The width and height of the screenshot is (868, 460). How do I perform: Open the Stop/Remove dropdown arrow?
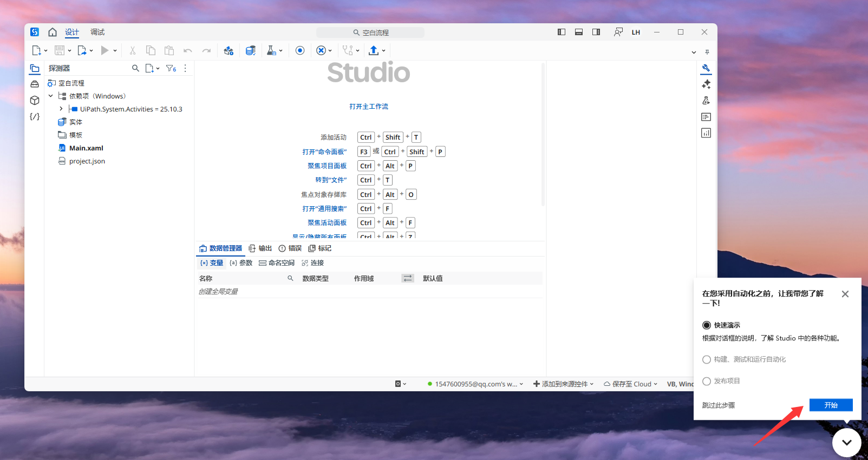(x=330, y=51)
